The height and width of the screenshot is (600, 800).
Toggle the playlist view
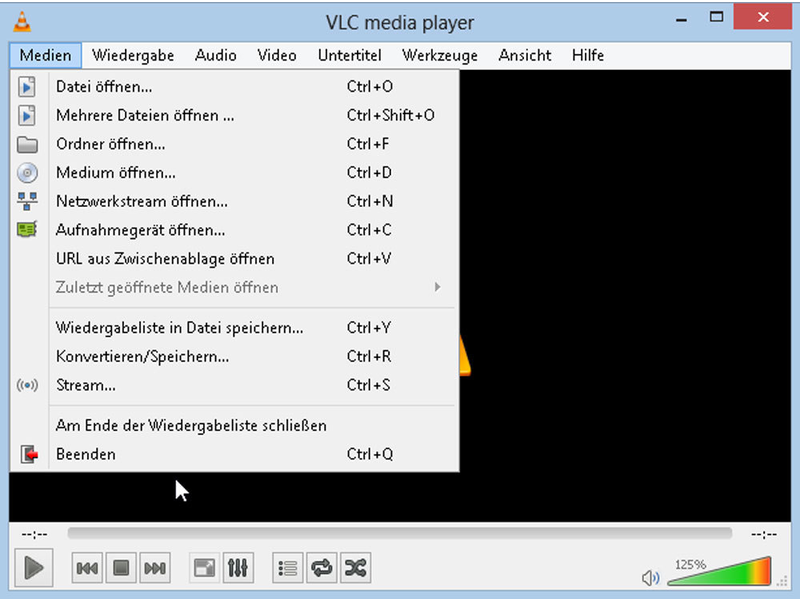click(x=288, y=568)
